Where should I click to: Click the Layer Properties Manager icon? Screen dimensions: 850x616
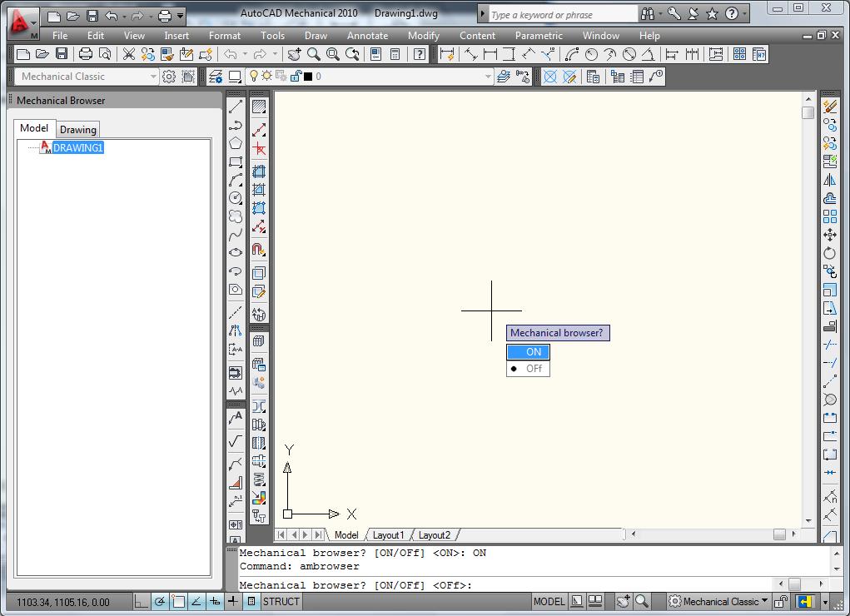(216, 77)
